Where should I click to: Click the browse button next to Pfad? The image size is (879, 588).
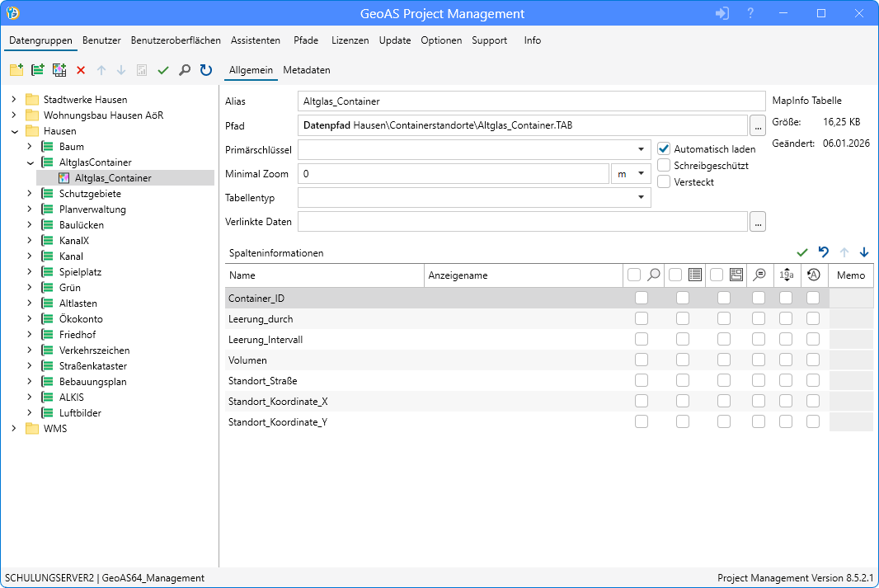[x=758, y=126]
